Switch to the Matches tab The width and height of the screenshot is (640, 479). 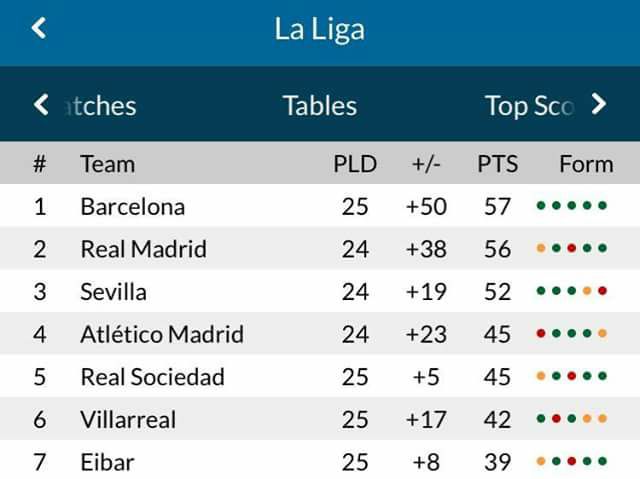pos(101,106)
